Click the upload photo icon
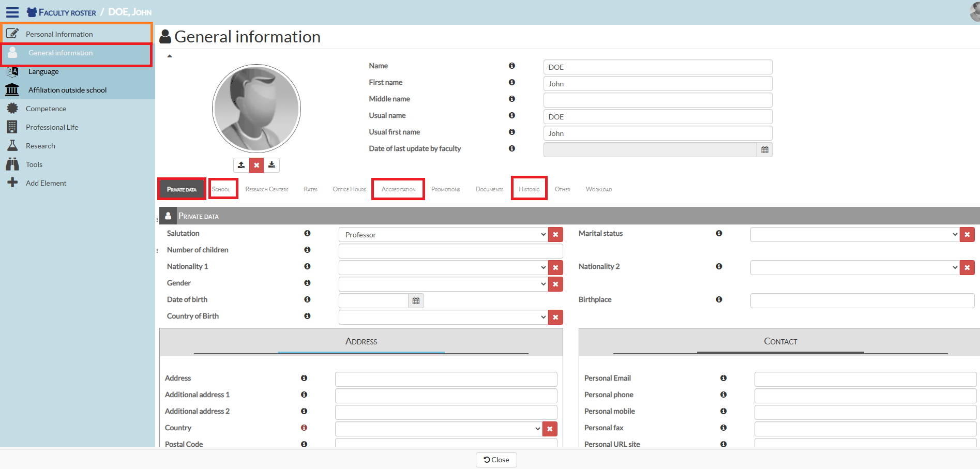 [x=241, y=165]
